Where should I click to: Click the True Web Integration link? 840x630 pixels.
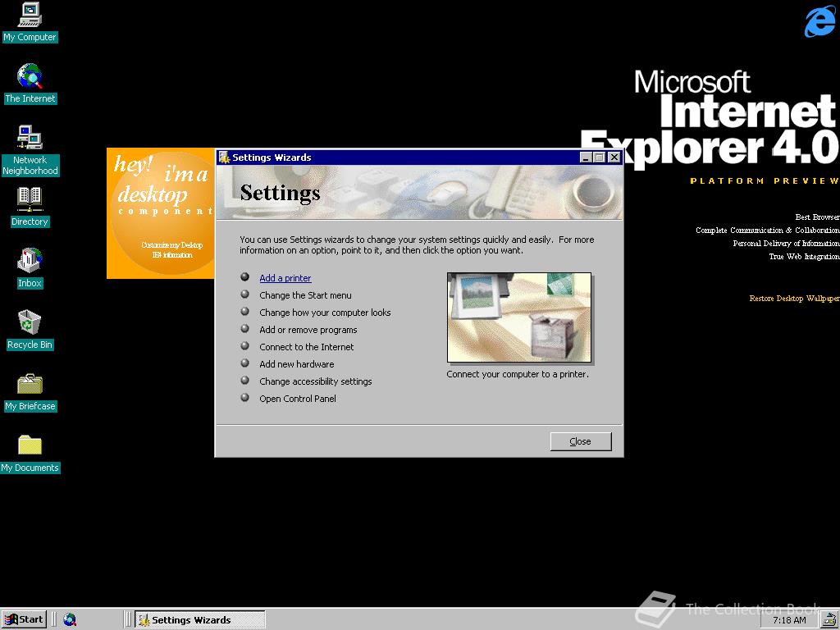point(805,257)
